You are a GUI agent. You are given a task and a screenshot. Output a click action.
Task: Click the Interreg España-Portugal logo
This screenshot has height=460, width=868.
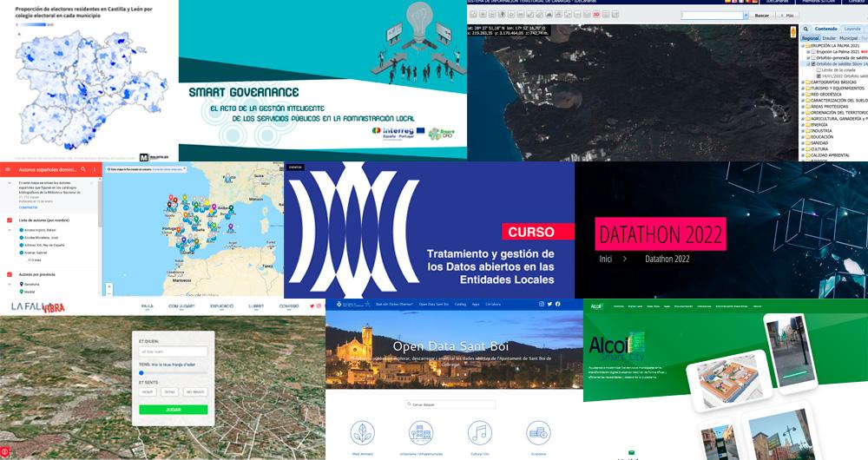398,134
